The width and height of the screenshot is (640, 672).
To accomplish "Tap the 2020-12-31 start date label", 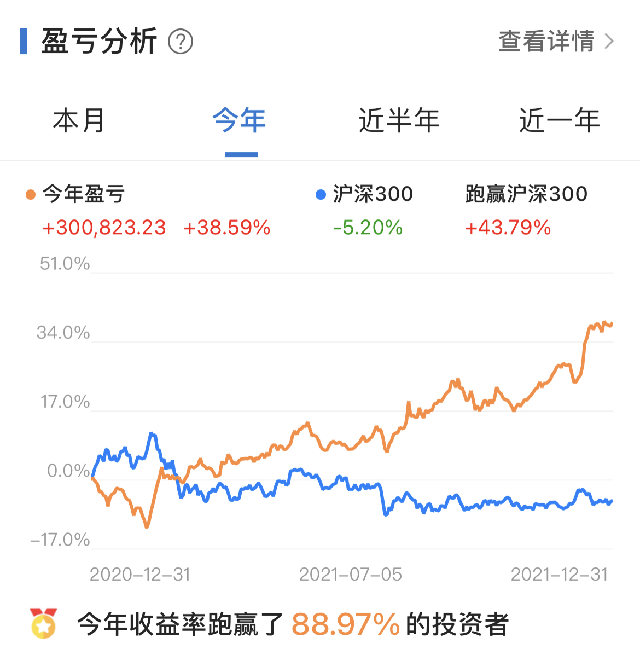I will click(140, 575).
